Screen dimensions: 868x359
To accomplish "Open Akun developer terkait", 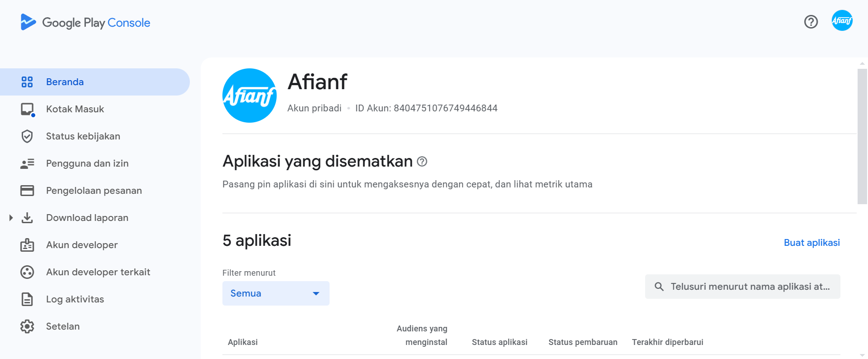I will pyautogui.click(x=98, y=272).
